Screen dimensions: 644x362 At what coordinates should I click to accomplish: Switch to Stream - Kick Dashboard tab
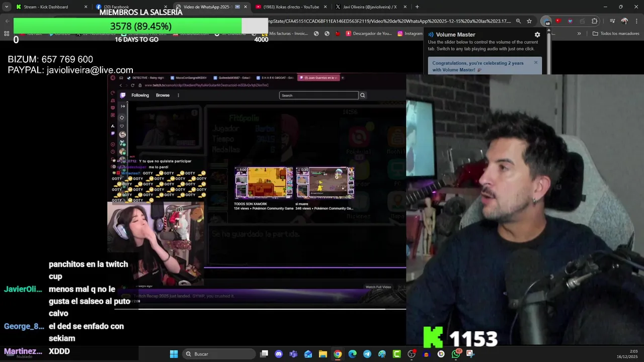pos(51,7)
